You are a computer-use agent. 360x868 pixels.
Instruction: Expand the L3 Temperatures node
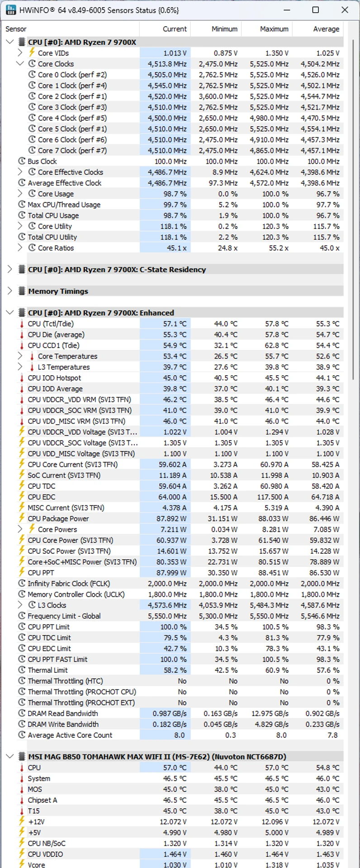pyautogui.click(x=20, y=367)
